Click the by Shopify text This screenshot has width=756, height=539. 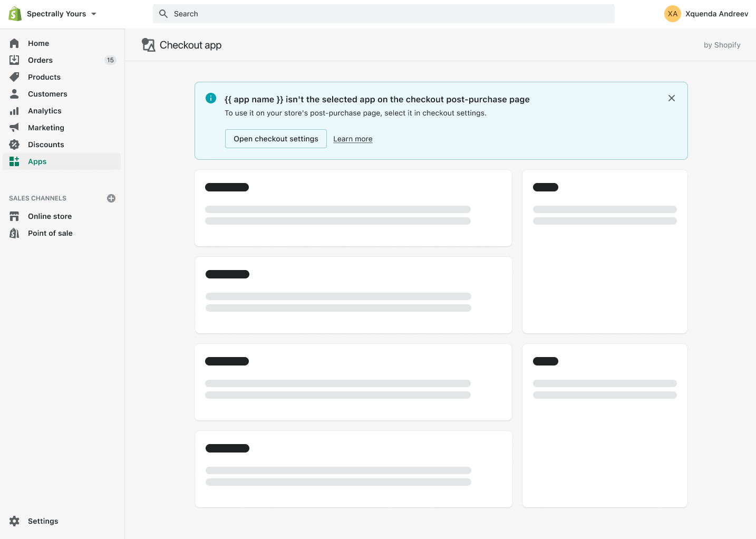(722, 45)
